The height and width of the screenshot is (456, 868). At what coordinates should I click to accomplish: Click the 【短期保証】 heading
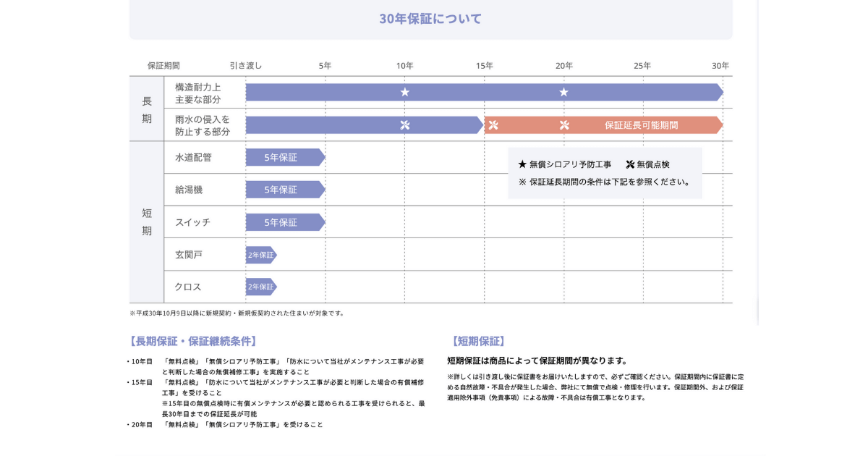(478, 342)
